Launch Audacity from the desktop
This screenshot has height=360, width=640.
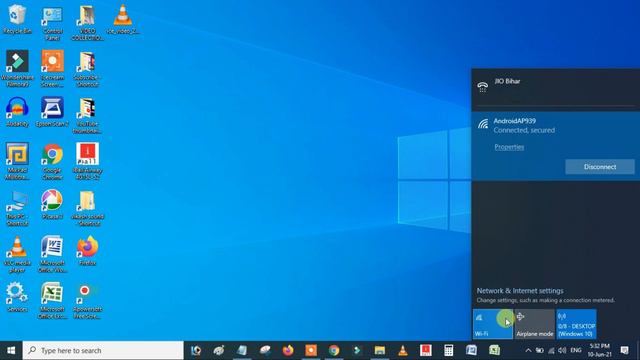point(17,112)
